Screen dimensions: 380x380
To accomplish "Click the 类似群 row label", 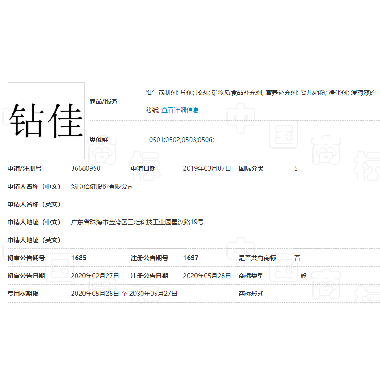I will (x=99, y=140).
